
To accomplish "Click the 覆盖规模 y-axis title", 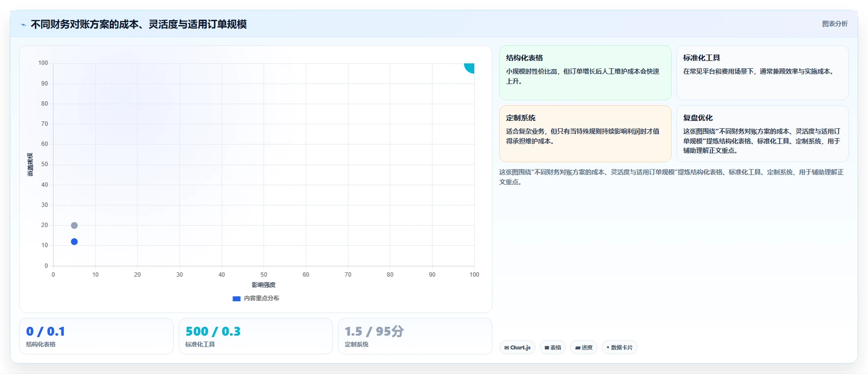I will [x=30, y=165].
